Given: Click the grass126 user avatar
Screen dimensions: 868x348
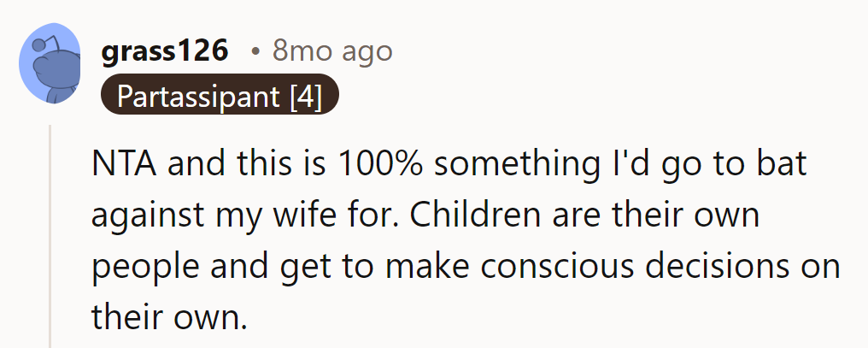Looking at the screenshot, I should point(50,65).
